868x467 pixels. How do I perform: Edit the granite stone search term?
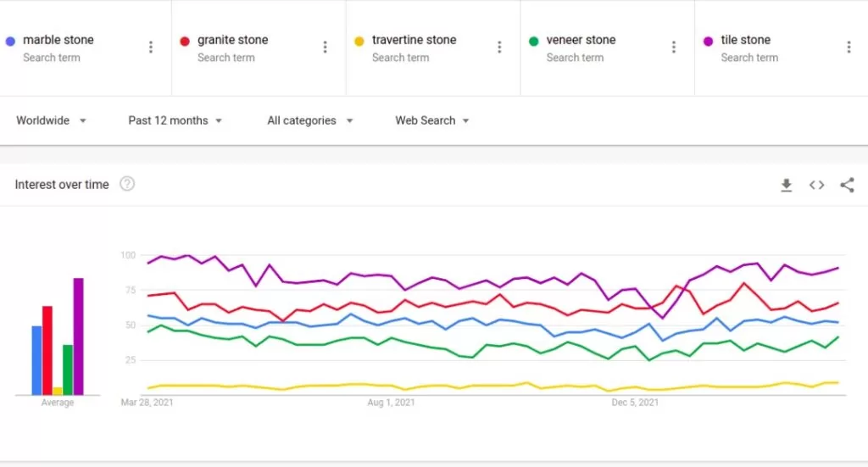point(233,40)
